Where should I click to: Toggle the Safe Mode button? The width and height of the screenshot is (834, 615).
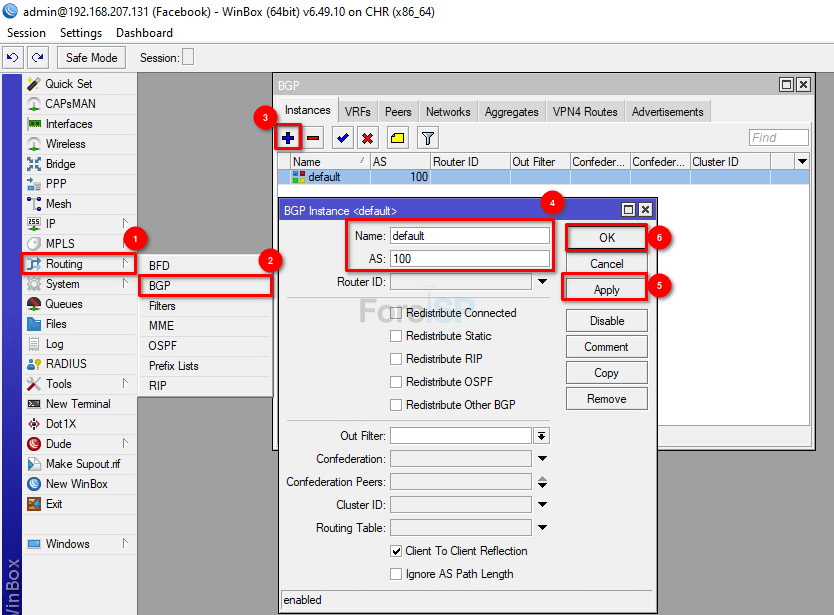tap(92, 58)
